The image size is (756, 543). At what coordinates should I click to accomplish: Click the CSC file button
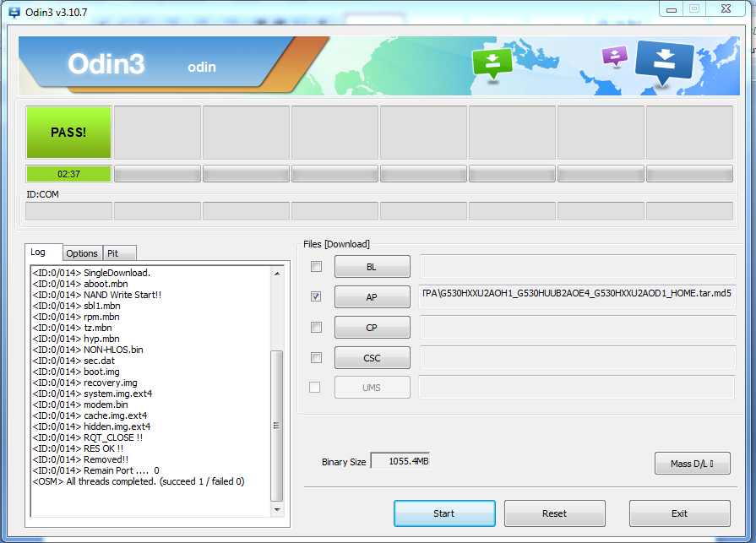373,357
